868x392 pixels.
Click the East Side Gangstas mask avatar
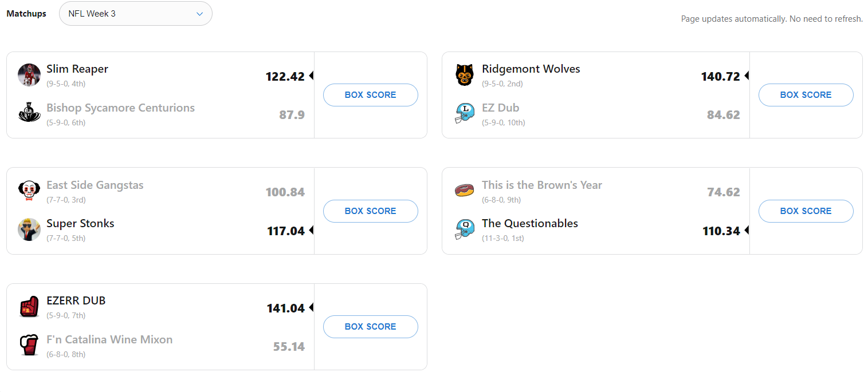point(29,191)
